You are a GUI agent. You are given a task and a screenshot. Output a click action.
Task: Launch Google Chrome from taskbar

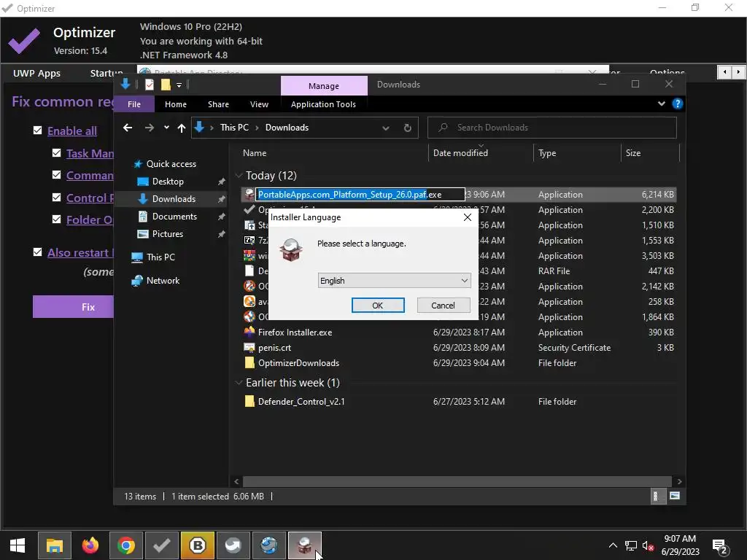point(126,545)
